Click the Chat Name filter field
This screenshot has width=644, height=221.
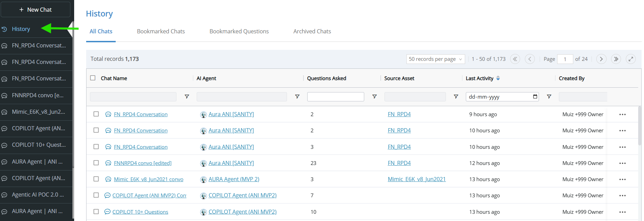point(133,97)
